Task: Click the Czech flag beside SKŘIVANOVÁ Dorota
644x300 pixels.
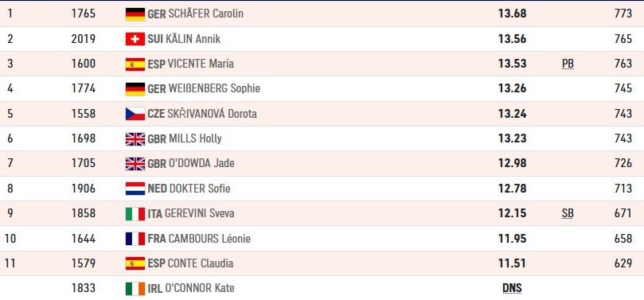Action: [135, 114]
